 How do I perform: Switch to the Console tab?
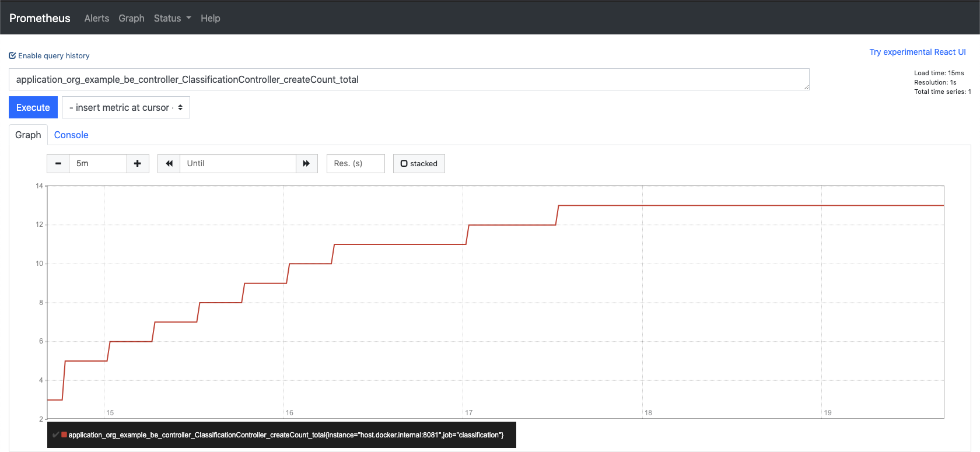71,135
